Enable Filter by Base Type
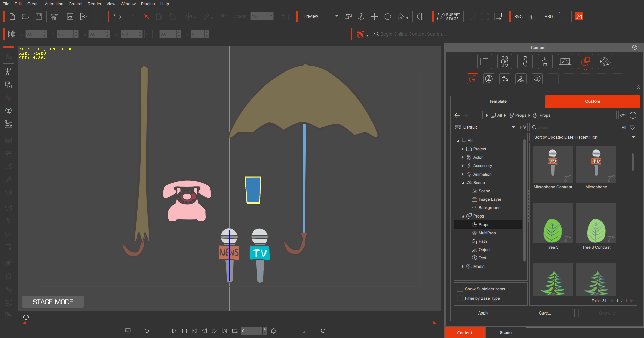 (x=460, y=298)
